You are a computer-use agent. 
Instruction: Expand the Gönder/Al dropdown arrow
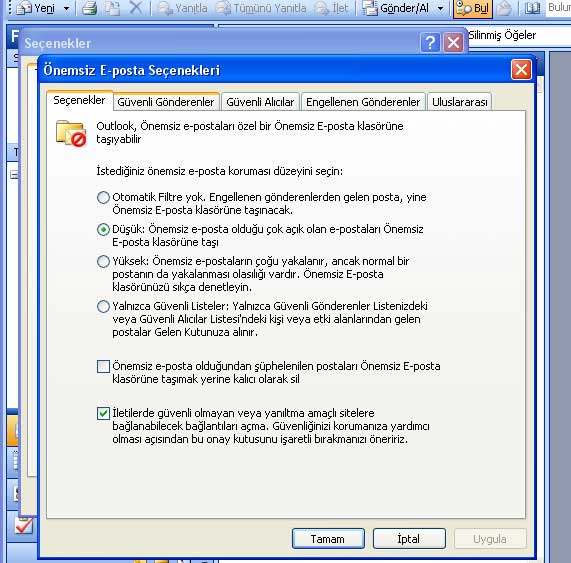click(x=441, y=8)
